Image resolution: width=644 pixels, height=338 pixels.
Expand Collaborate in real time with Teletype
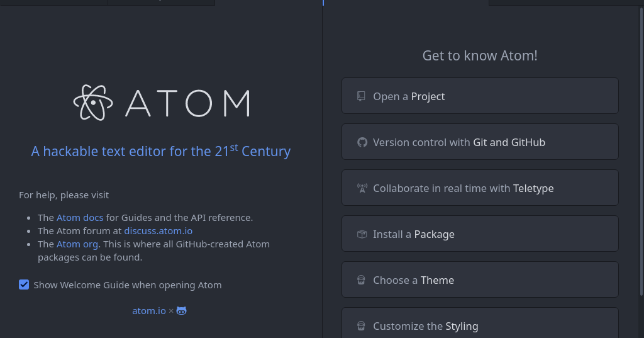pyautogui.click(x=480, y=188)
